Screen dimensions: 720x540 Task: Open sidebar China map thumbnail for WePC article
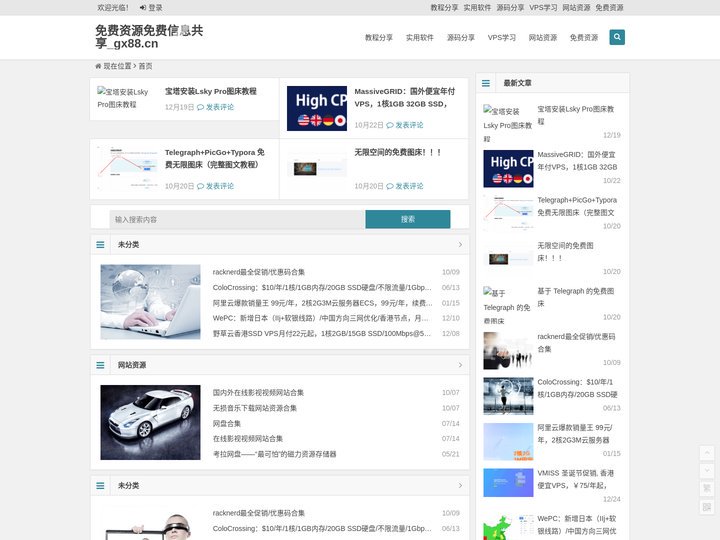[x=508, y=527]
